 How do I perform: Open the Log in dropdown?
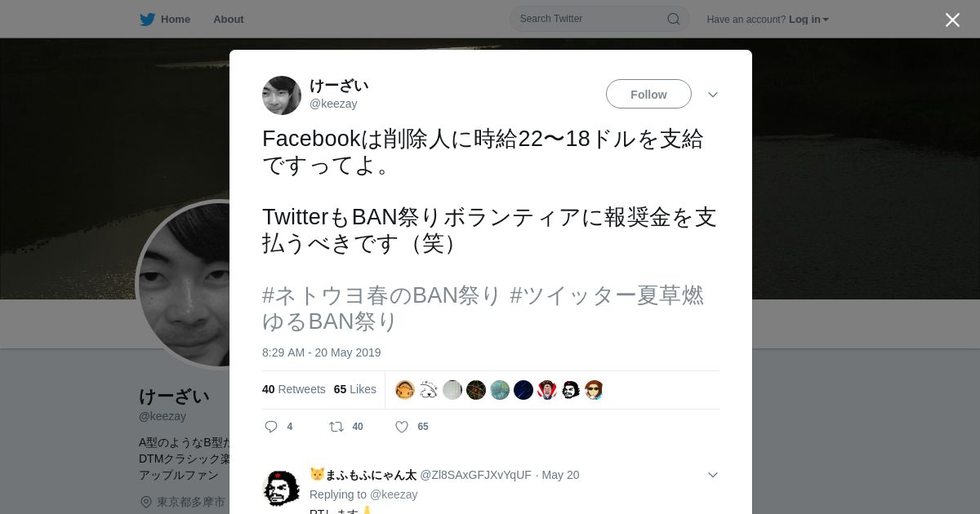(808, 20)
